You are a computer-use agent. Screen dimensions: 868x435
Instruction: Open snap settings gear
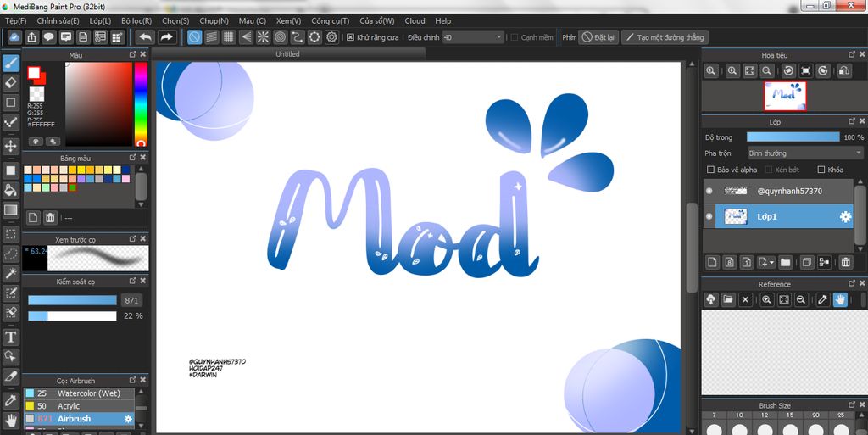331,37
